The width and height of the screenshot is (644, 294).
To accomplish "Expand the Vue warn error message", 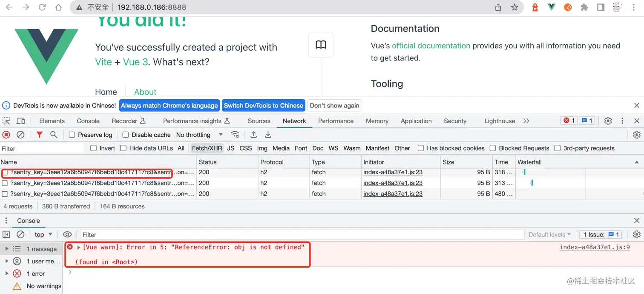I will (78, 247).
